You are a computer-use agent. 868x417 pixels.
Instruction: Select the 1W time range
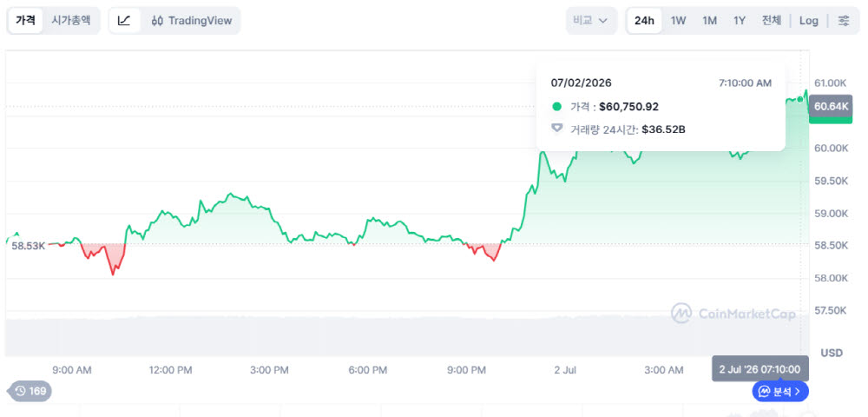[678, 21]
